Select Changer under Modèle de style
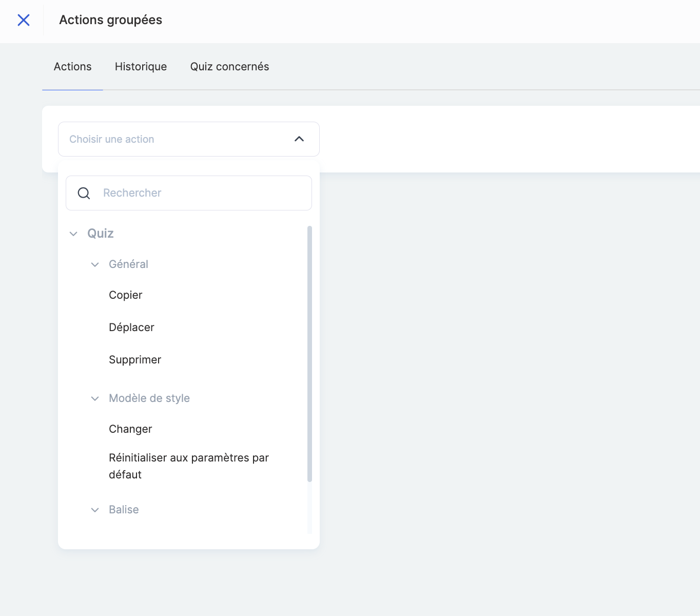The image size is (700, 616). tap(130, 429)
